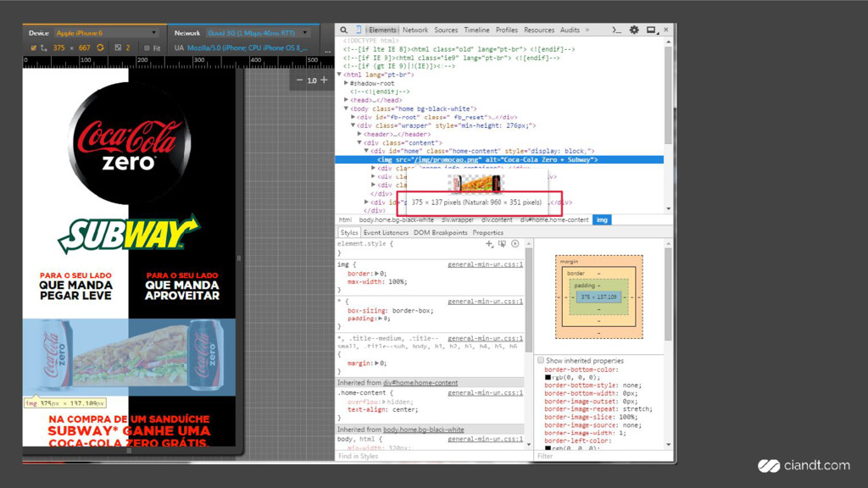Select div.wrapper in the breadcrumb bar

[457, 219]
